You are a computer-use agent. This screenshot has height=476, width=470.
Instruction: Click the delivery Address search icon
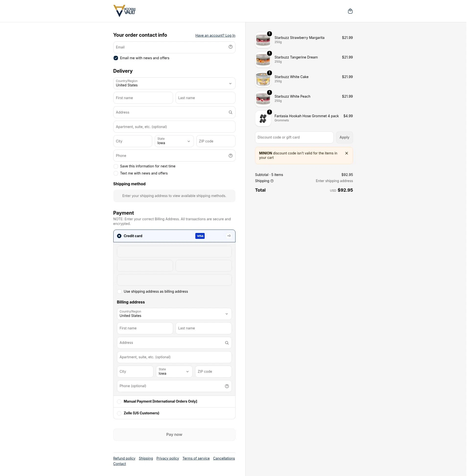[230, 112]
